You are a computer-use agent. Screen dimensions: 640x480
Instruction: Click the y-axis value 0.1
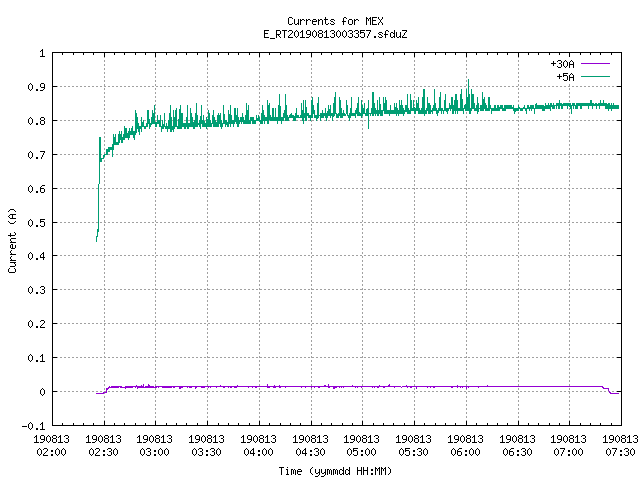click(x=36, y=358)
